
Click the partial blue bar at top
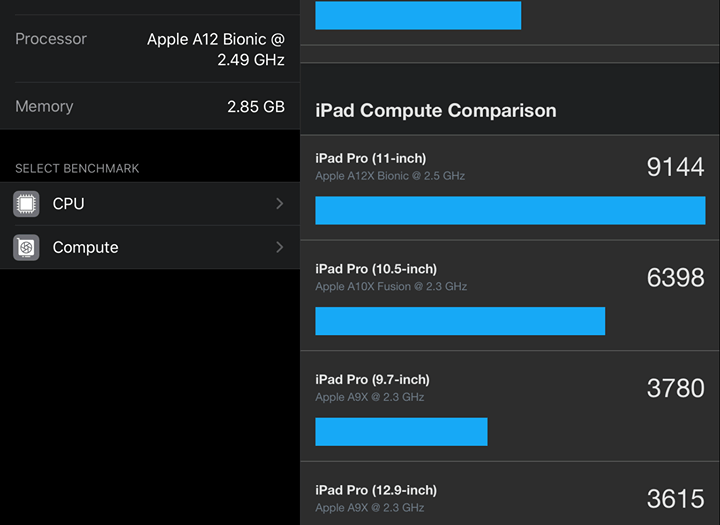tap(418, 15)
